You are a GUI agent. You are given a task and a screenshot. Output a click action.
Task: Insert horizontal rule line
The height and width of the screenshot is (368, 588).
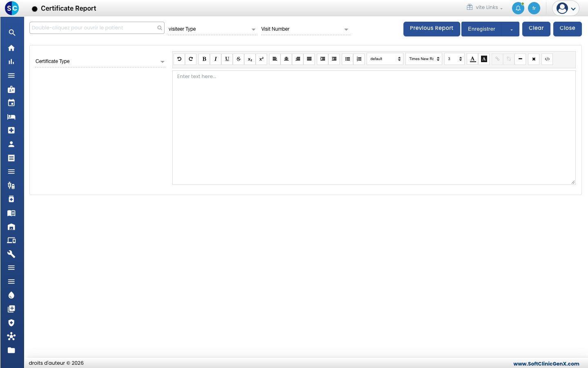(x=520, y=59)
